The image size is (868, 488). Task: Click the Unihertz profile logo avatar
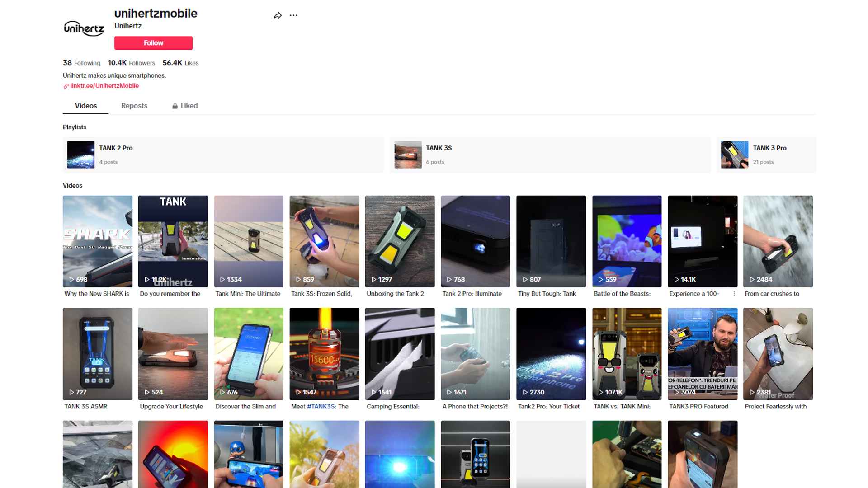tap(84, 28)
